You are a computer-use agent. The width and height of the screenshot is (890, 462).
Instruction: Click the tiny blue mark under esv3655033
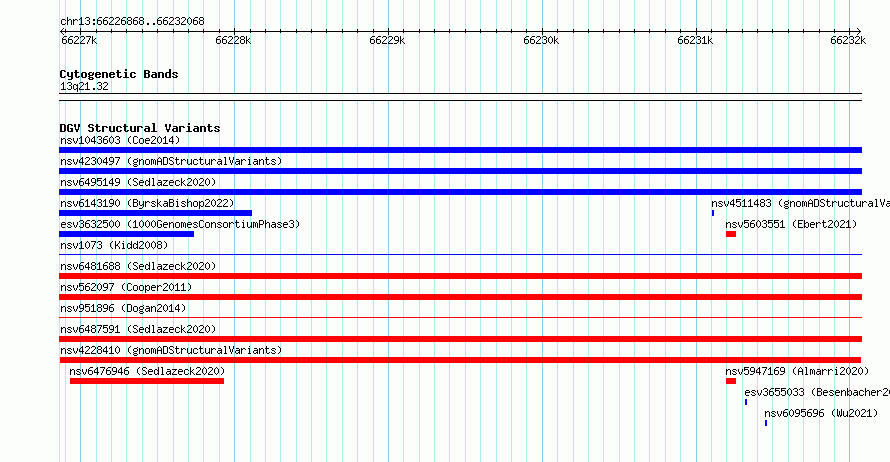click(746, 402)
